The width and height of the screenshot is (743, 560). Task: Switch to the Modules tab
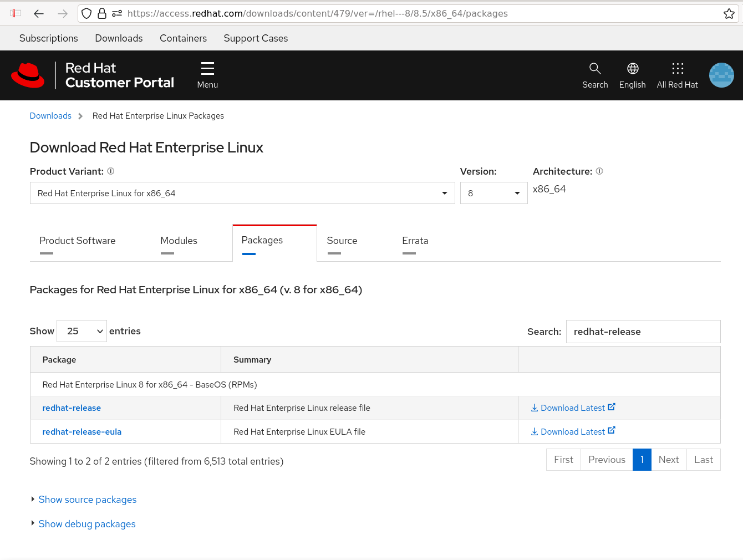click(x=179, y=241)
